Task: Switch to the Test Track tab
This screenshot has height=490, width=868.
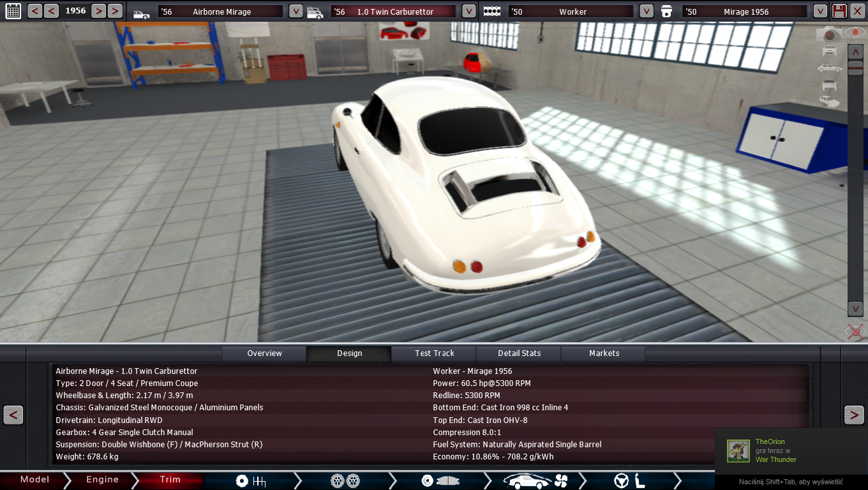Action: (434, 353)
